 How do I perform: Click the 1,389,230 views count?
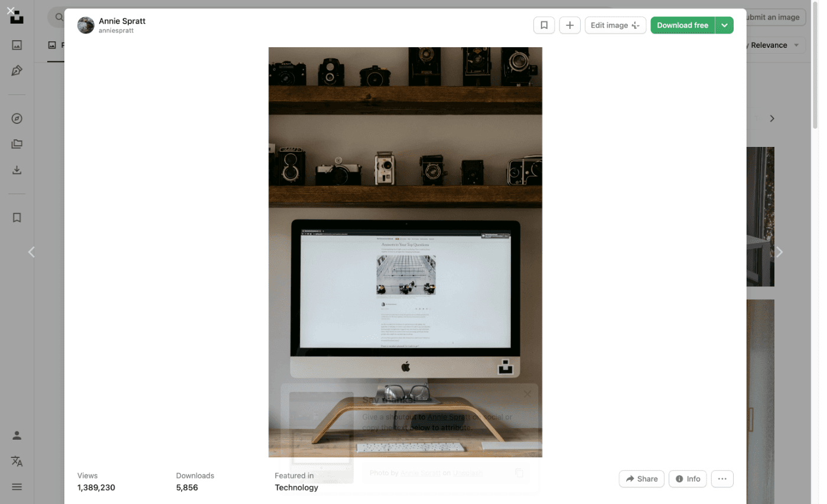point(96,487)
